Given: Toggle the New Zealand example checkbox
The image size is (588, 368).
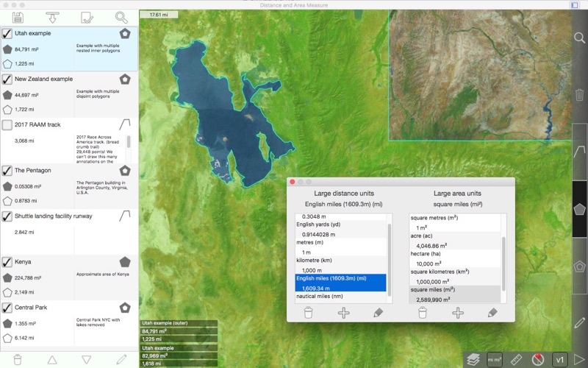Looking at the screenshot, I should 7,79.
